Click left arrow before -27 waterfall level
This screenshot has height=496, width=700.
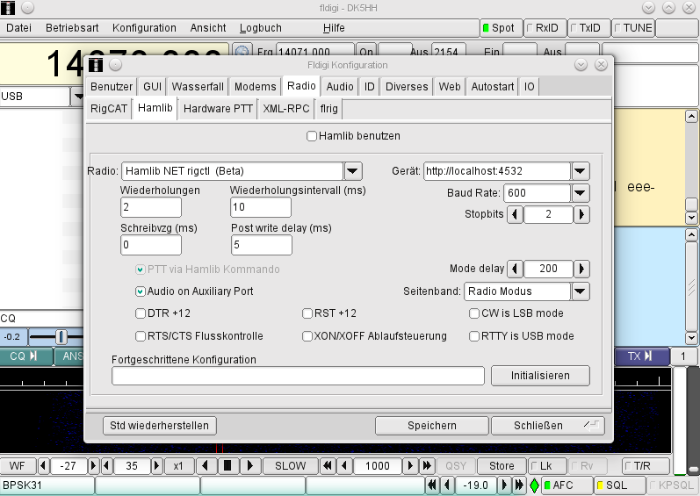[43, 466]
